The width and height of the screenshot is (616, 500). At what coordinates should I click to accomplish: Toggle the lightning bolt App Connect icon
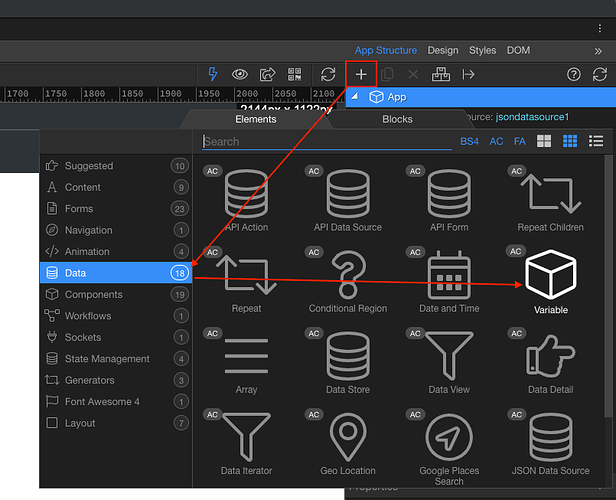(x=213, y=74)
